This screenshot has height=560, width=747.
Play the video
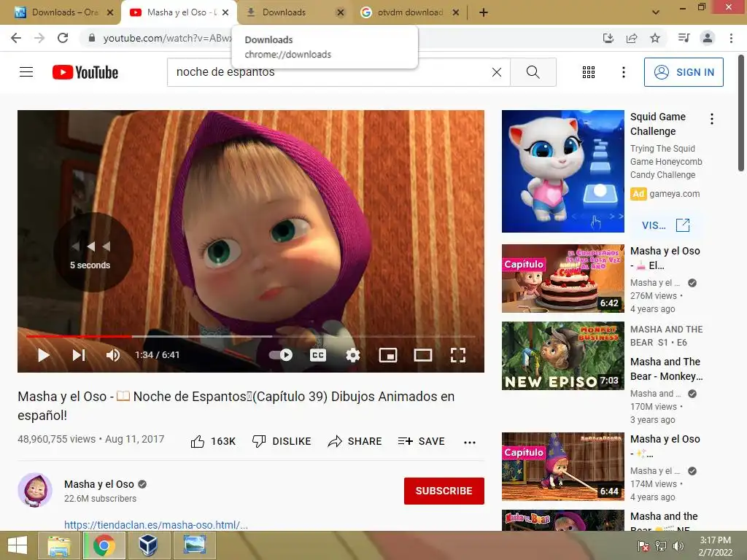coord(43,355)
